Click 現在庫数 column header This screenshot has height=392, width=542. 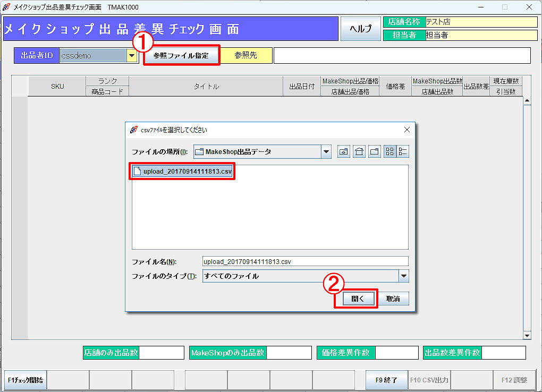tap(506, 81)
